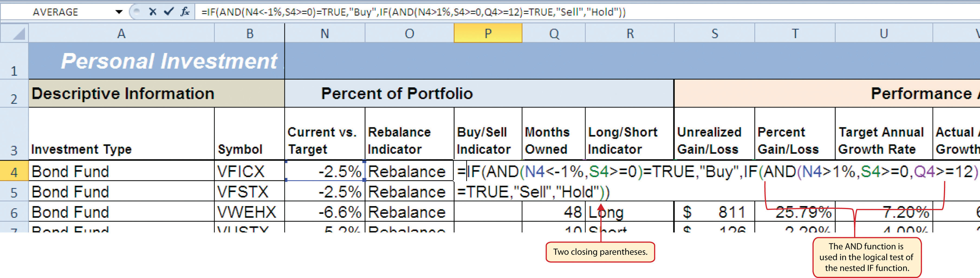Image resolution: width=980 pixels, height=278 pixels.
Task: Select column A header
Action: (x=121, y=34)
